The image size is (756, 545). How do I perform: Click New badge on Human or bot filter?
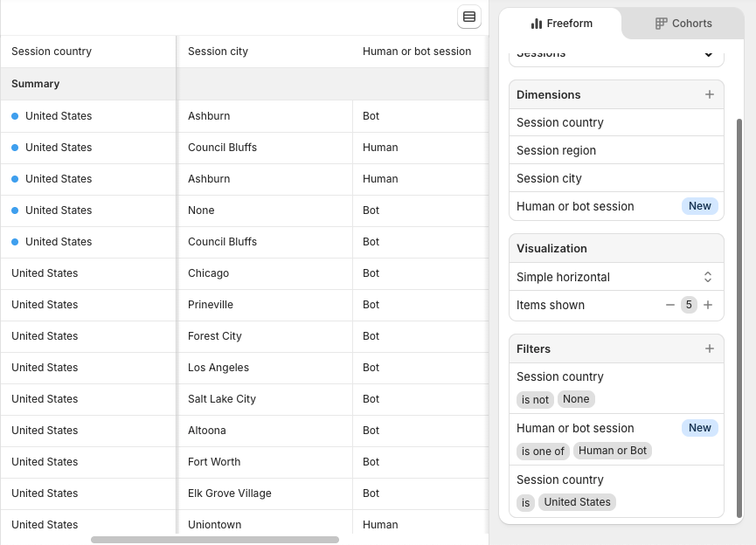(699, 428)
